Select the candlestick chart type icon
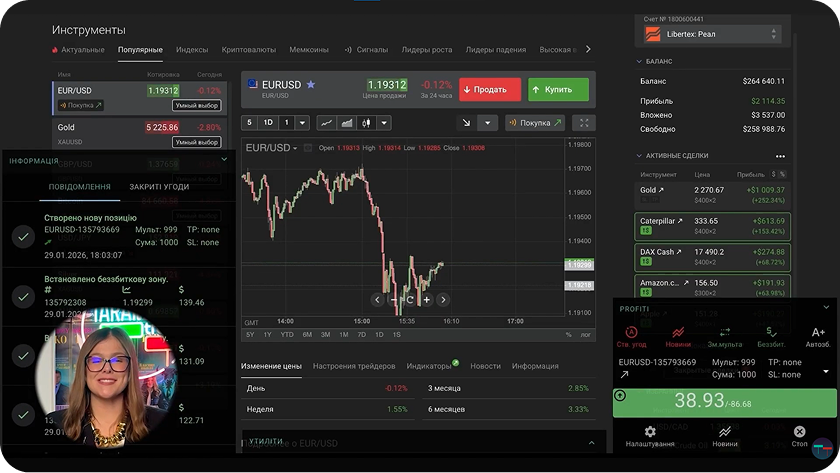 click(366, 123)
